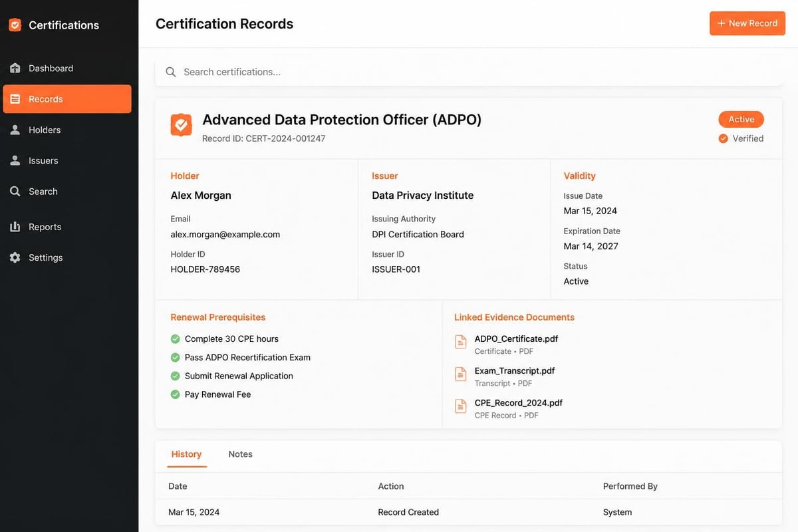
Task: Click the Status value Active under Validity
Action: [x=576, y=281]
